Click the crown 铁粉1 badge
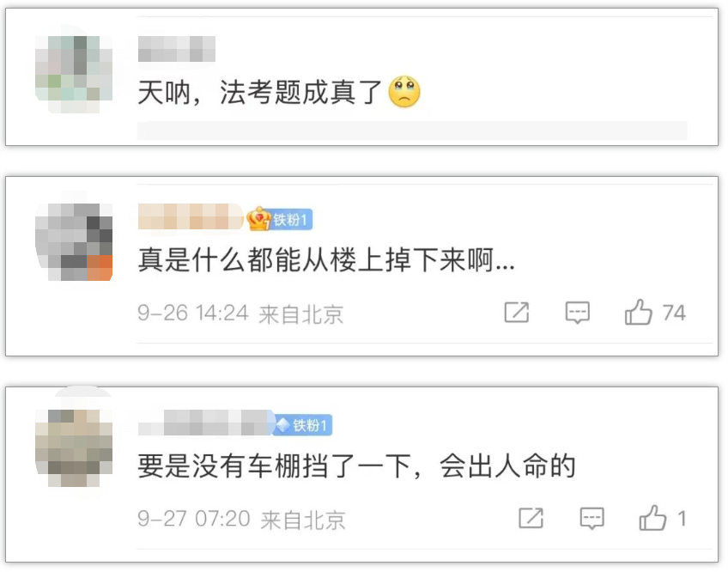728x572 pixels. pos(280,219)
